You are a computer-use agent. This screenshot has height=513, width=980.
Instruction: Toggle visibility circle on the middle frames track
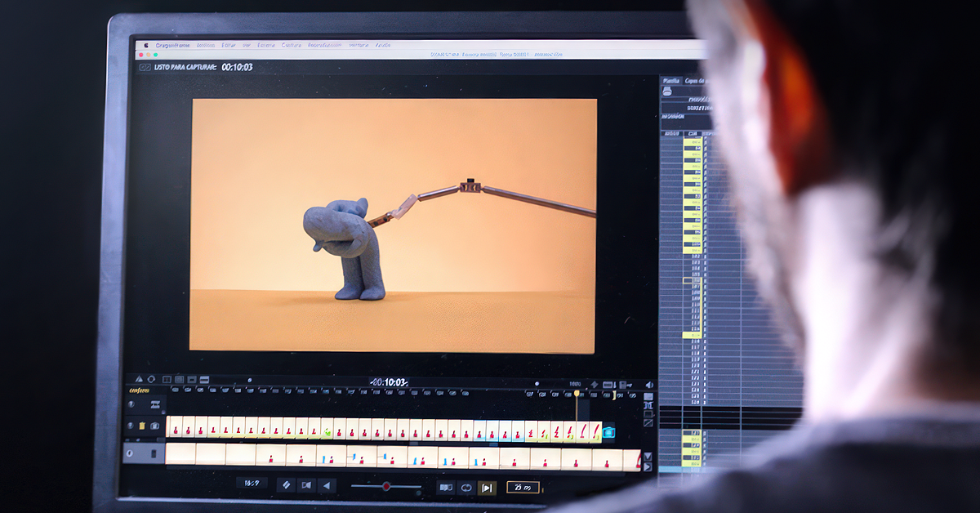click(131, 426)
